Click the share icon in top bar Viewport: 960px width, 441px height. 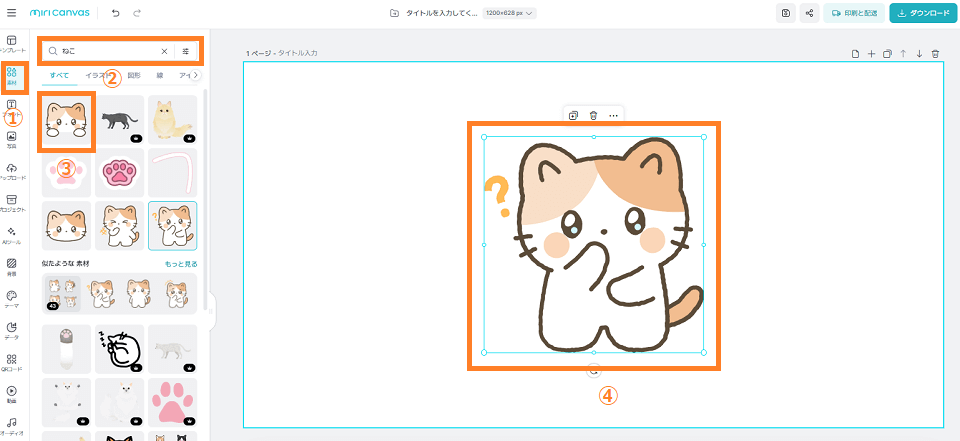[x=808, y=13]
